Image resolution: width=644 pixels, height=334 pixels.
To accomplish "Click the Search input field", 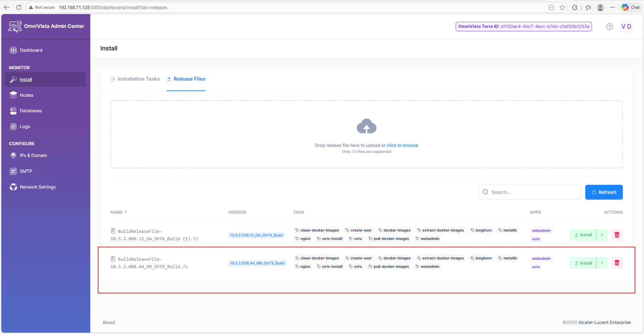I will (529, 192).
